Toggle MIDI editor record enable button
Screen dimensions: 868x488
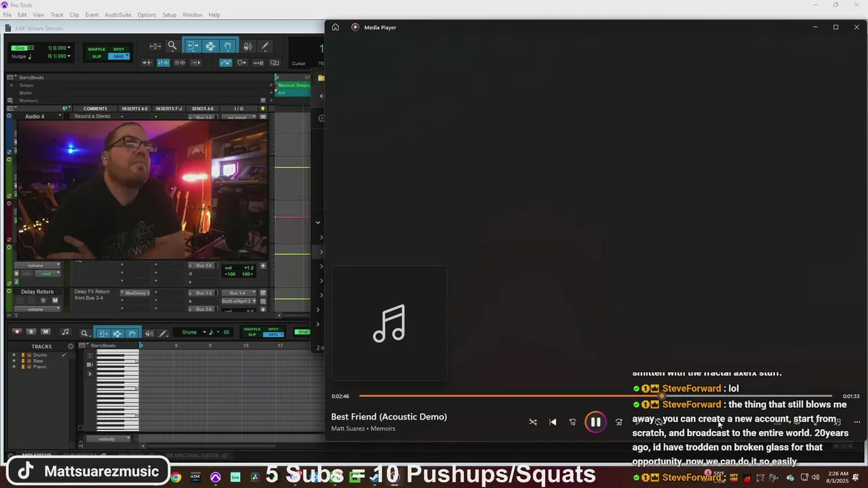coord(17,331)
